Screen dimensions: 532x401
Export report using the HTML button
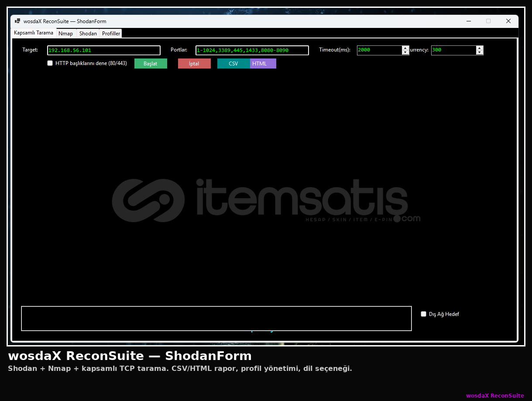click(263, 64)
